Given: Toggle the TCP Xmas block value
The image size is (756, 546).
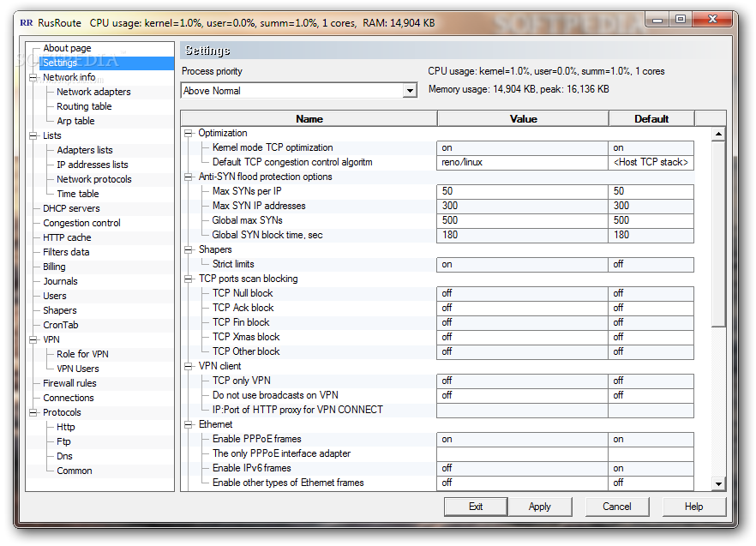Looking at the screenshot, I should tap(522, 337).
